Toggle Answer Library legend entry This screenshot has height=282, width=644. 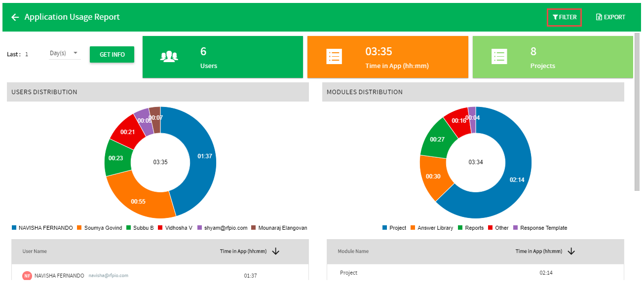(431, 228)
